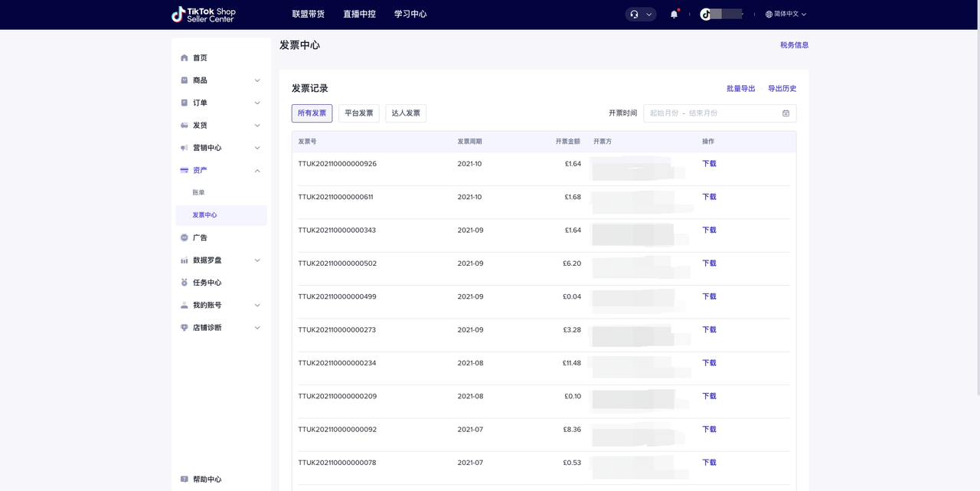
Task: Open 直播中控 in top navigation
Action: [x=359, y=15]
